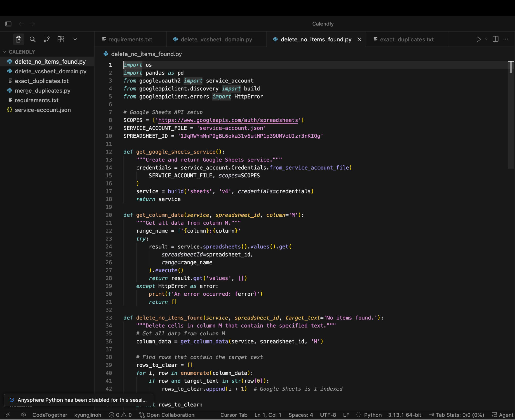This screenshot has height=420, width=515.
Task: Click the SPREADSHEET_ID string value
Action: click(x=250, y=136)
